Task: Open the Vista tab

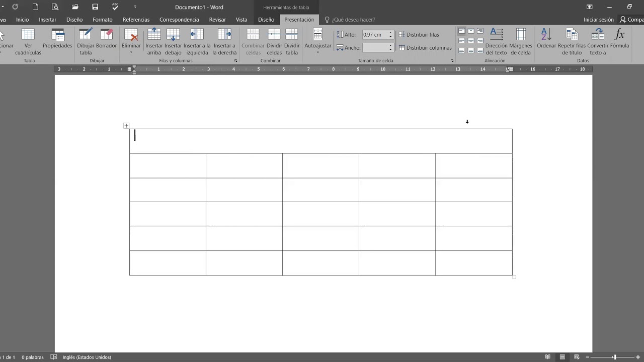Action: [242, 20]
